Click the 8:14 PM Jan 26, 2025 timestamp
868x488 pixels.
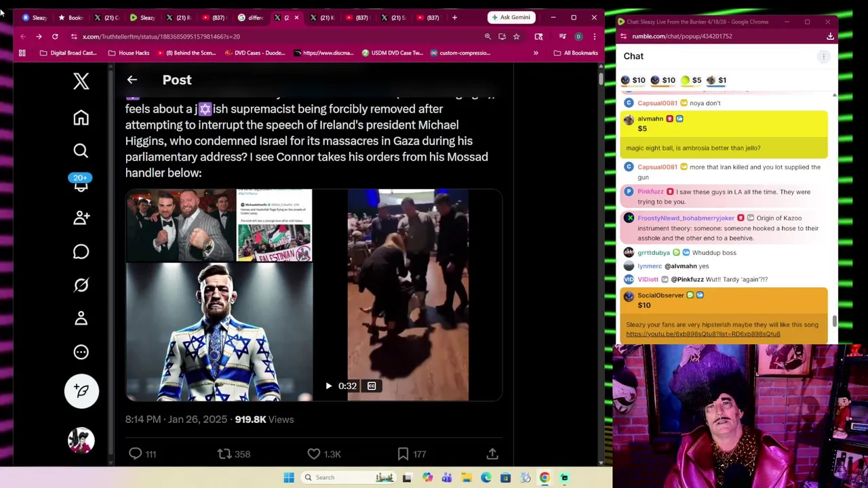(176, 420)
